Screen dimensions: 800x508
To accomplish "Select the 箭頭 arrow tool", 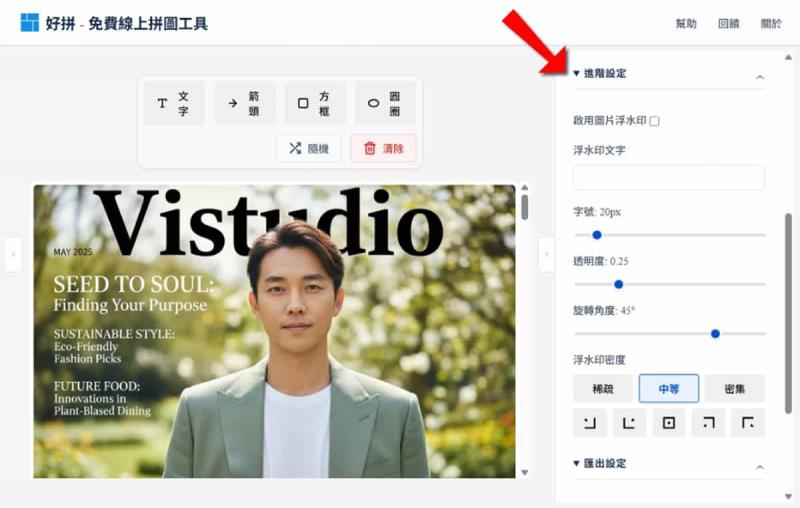I will point(244,103).
